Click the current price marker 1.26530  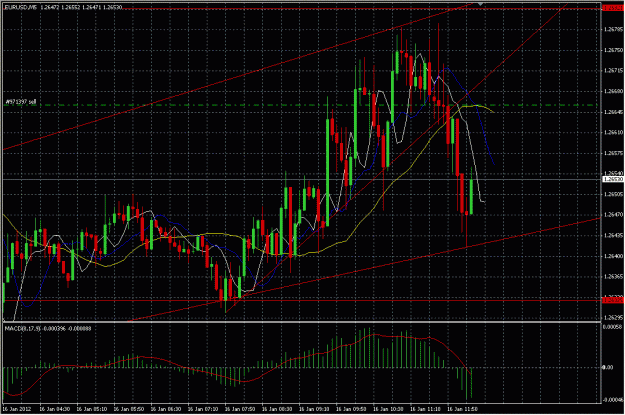click(613, 179)
